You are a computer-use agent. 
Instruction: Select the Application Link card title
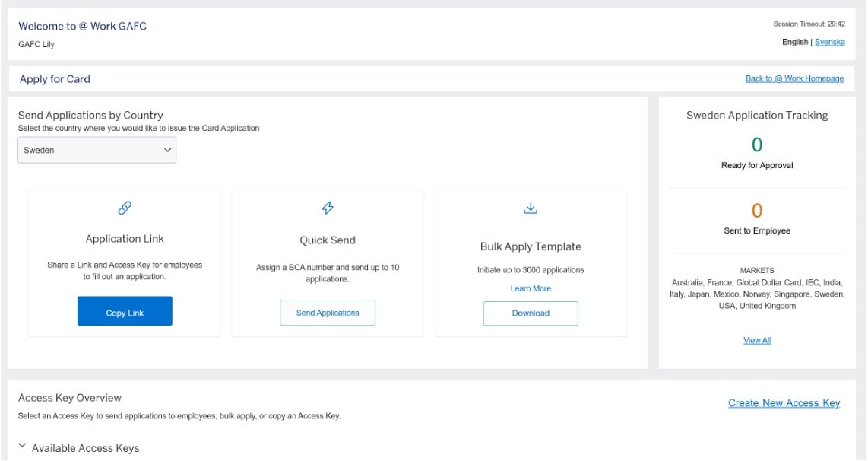(125, 239)
